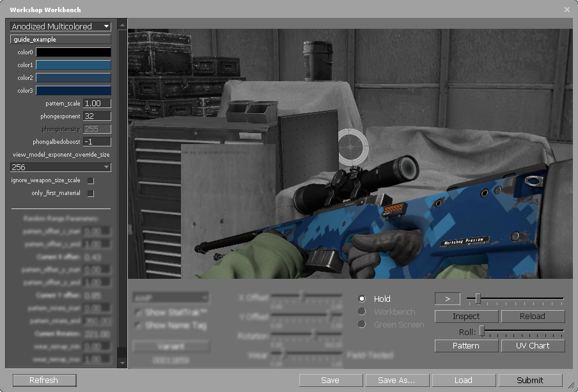Toggle the Show StatTrak checkbox
Image resolution: width=578 pixels, height=392 pixels.
[139, 313]
